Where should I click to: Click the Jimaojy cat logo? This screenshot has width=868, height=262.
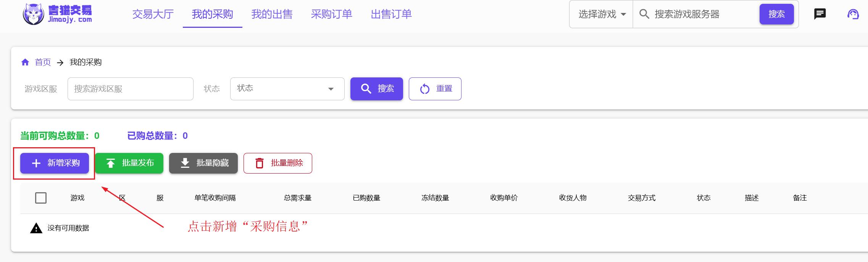[x=34, y=14]
